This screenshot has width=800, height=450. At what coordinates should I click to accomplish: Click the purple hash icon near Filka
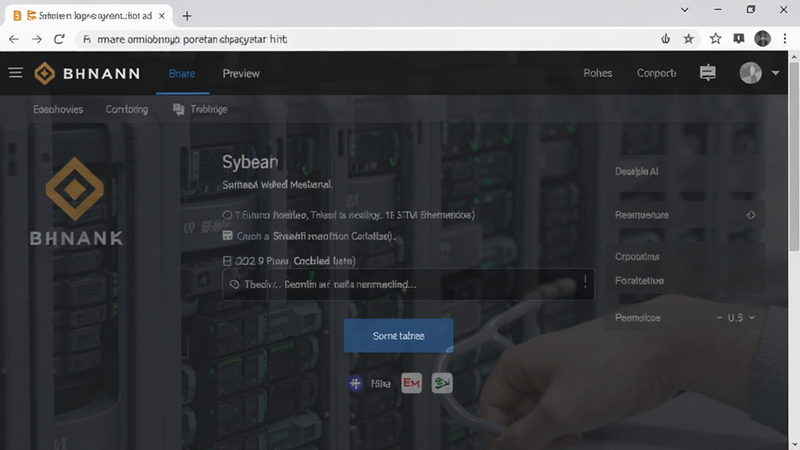click(356, 383)
